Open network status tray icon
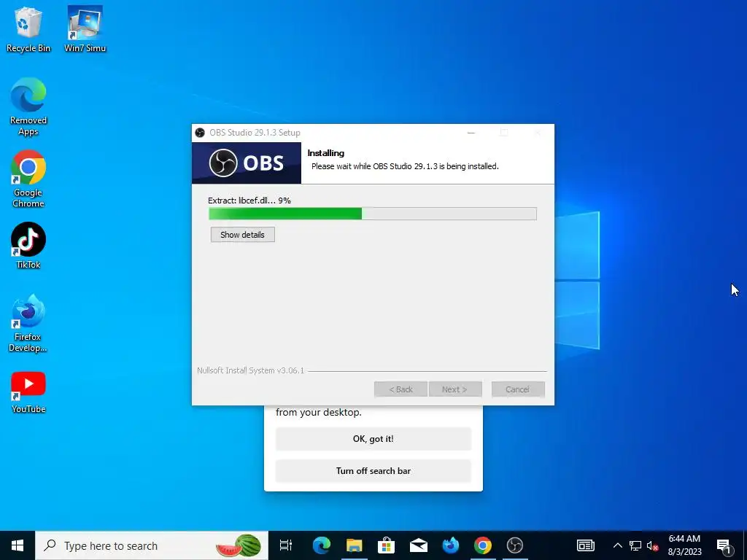747x560 pixels. coord(635,545)
